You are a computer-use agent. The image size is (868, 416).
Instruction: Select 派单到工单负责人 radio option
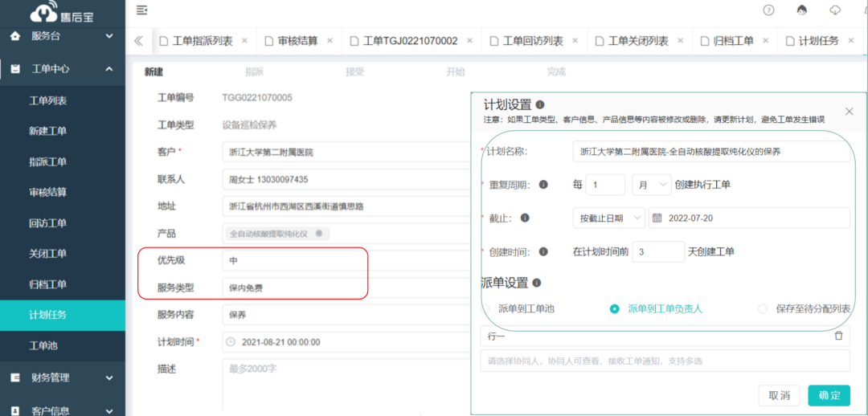pos(614,308)
